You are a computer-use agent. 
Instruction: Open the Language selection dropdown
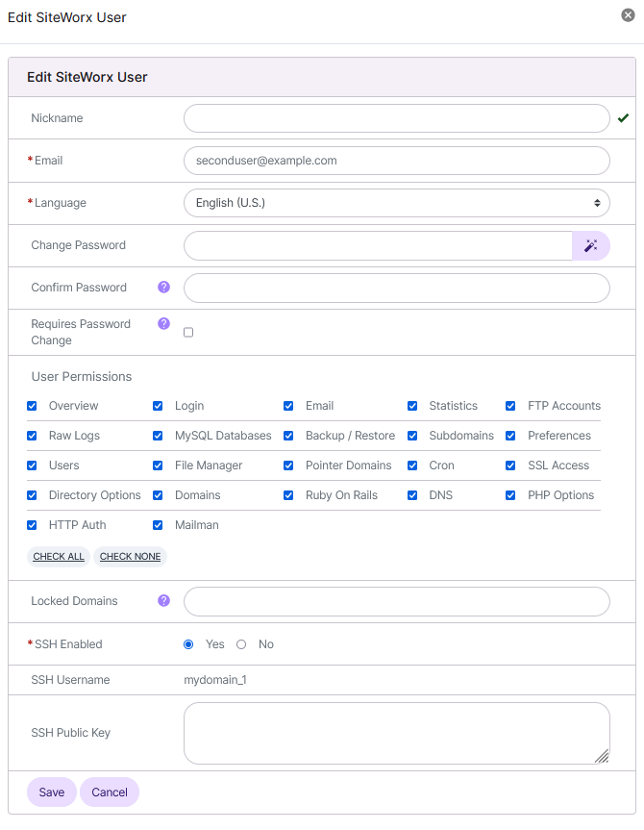click(396, 203)
